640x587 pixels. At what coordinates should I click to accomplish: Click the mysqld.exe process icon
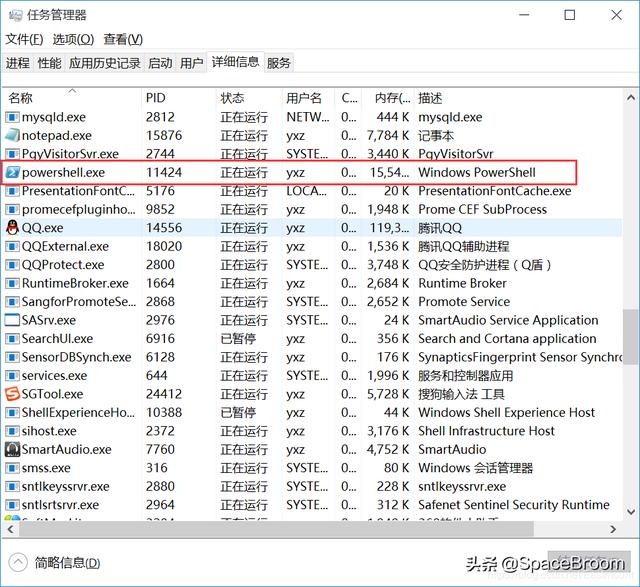12,118
